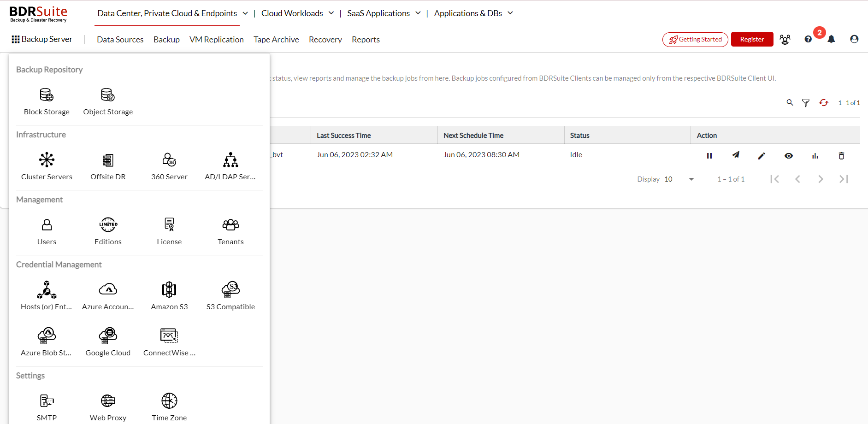Screen dimensions: 868x424
Task: Select 'Jun 06, 2023 08:30 AM' cell
Action: pyautogui.click(x=481, y=155)
